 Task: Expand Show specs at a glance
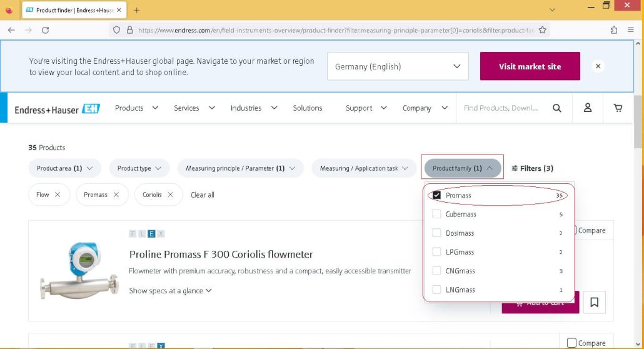pos(170,291)
